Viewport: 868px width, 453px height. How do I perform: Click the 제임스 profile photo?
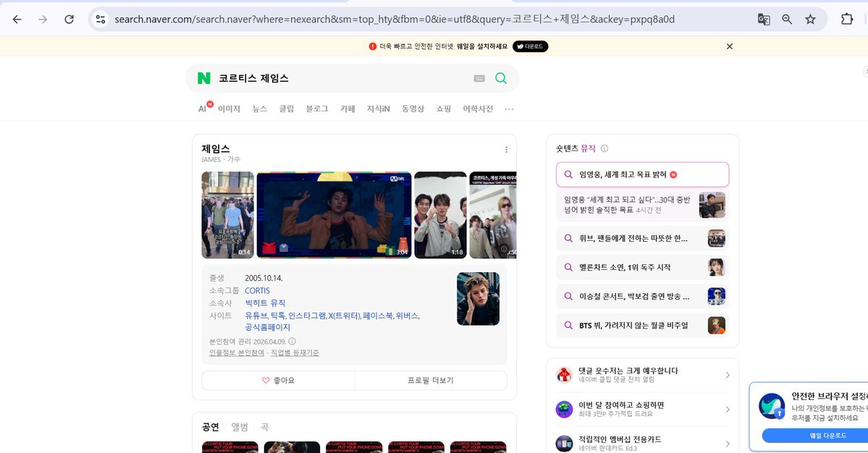[x=479, y=299]
